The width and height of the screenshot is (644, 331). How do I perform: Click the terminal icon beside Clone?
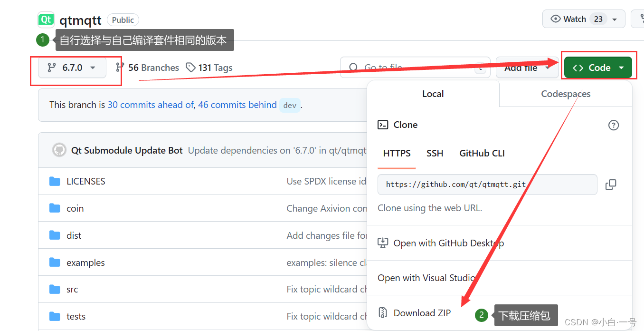tap(383, 125)
